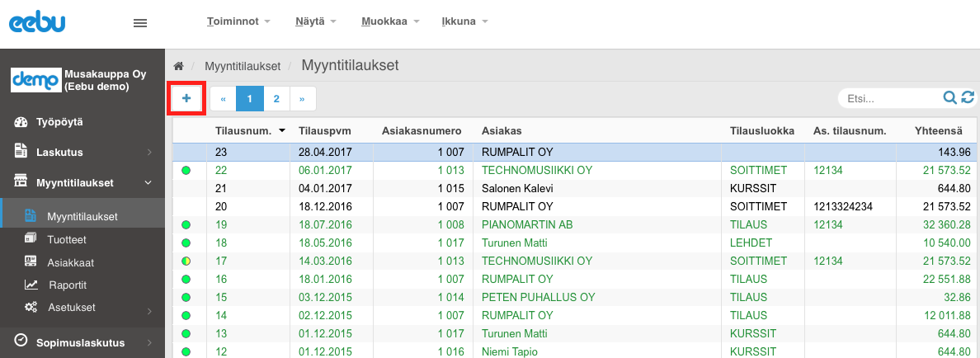Screen dimensions: 980x358
Task: Toggle the hamburger sidebar menu
Action: 140,24
